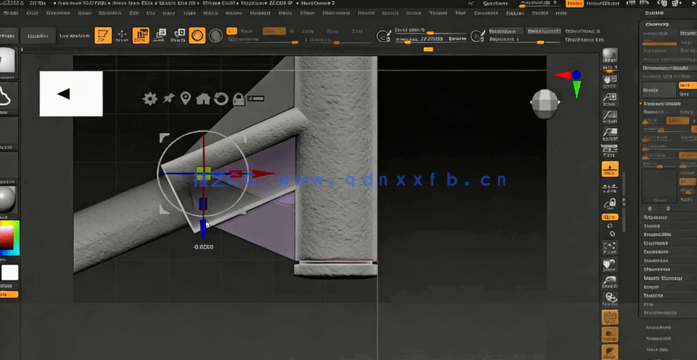This screenshot has height=360, width=697.
Task: Toggle the dim orange Rgb button
Action: coord(274,31)
